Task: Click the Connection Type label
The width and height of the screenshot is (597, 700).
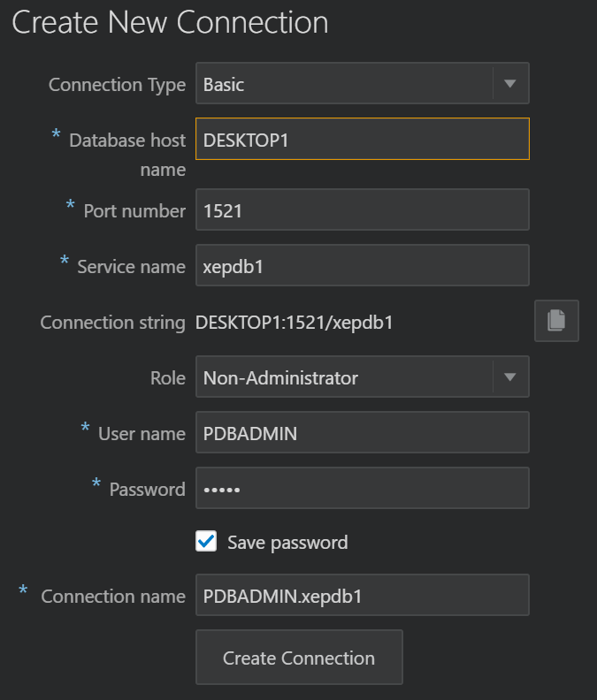Action: 117,85
